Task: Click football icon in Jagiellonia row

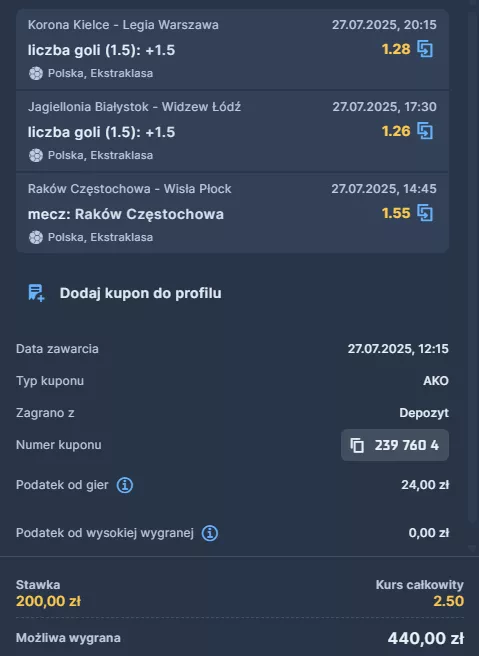Action: [36, 155]
